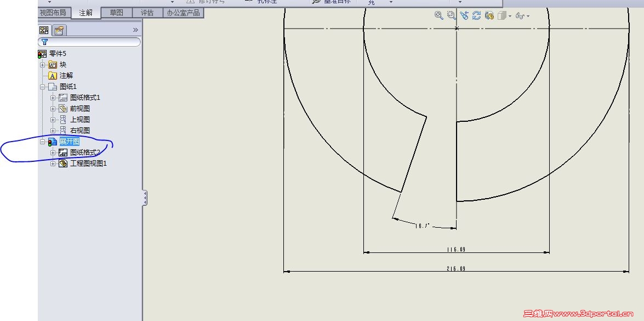Select the 116.69 dimension text

coord(456,250)
